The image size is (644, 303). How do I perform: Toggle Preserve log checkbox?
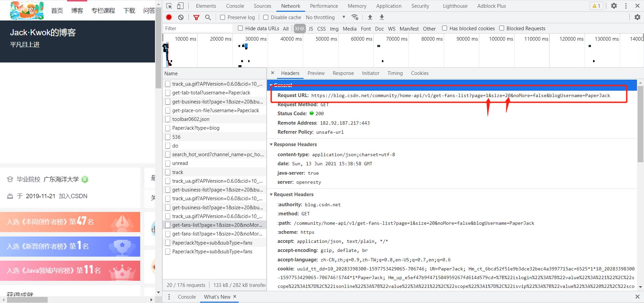coord(222,17)
